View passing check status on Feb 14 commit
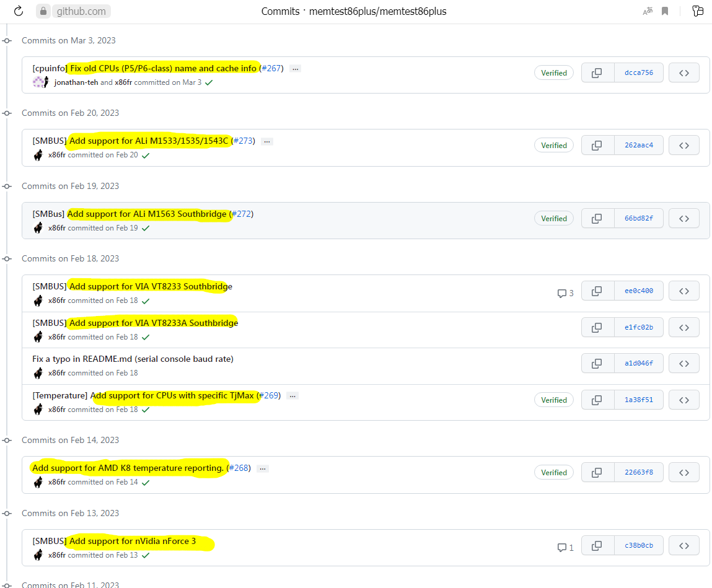This screenshot has height=588, width=712. 146,483
